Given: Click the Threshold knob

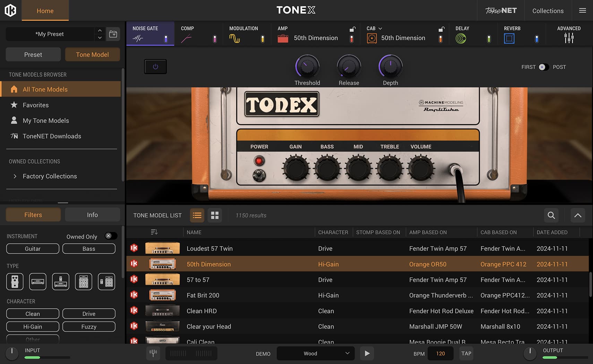Looking at the screenshot, I should (x=307, y=66).
